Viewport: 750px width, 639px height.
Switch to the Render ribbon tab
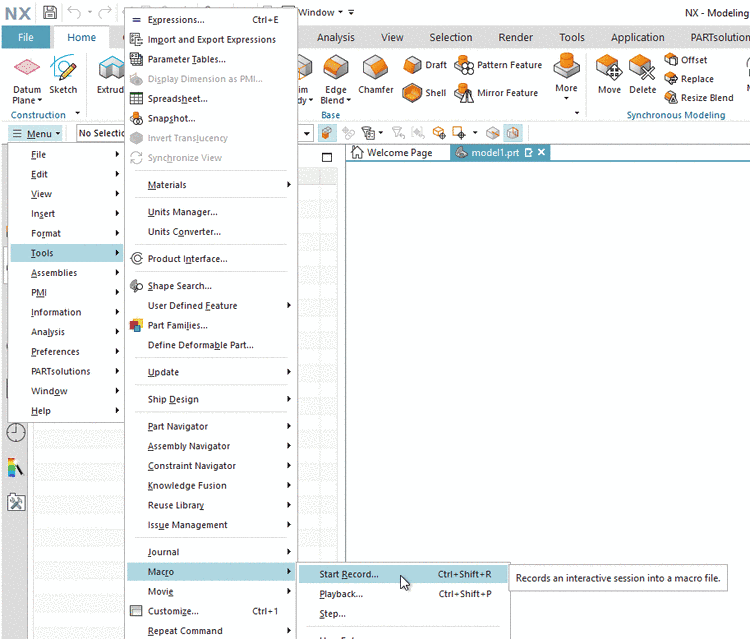515,37
